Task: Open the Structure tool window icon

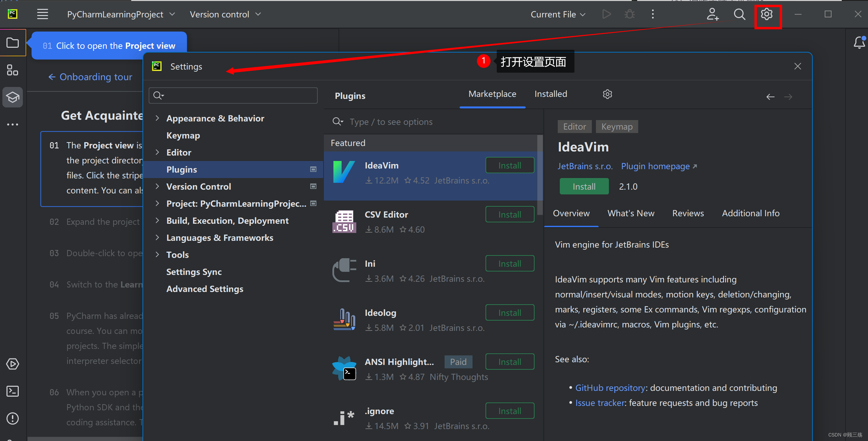Action: tap(13, 70)
